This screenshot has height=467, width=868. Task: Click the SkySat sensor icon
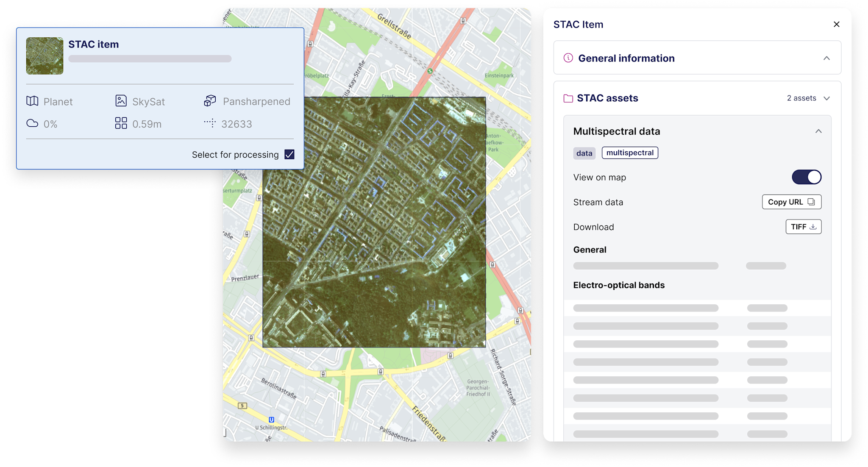[x=121, y=101]
